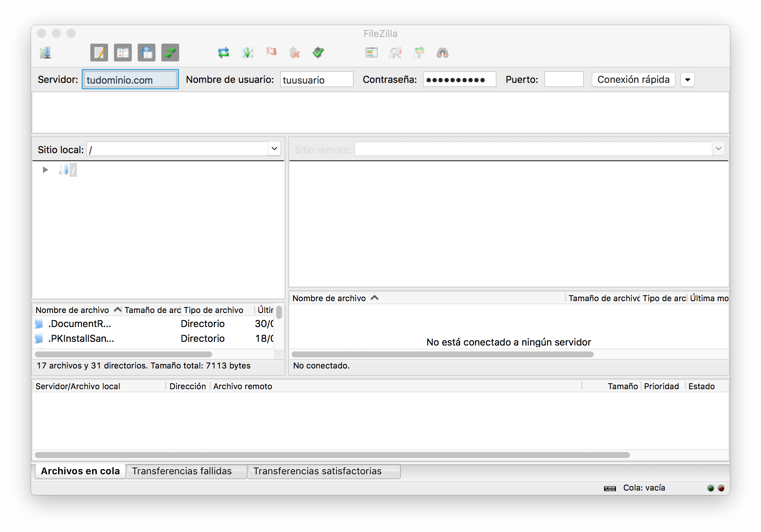761x532 pixels.
Task: Open the directory listing filters icon
Action: [372, 53]
